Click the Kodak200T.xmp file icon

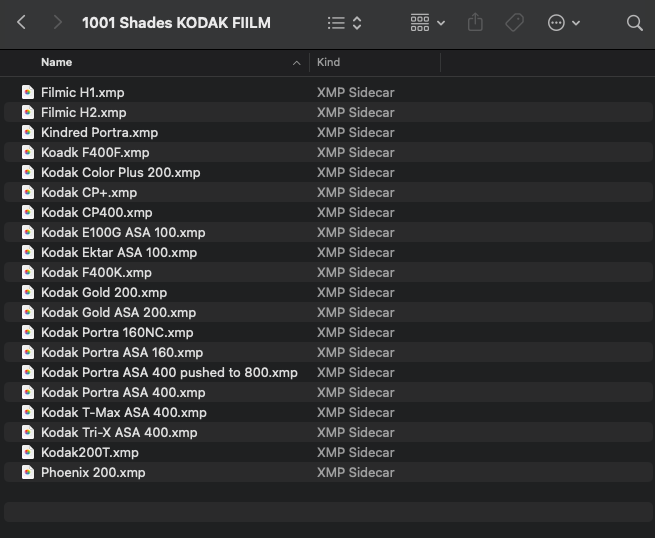(28, 452)
